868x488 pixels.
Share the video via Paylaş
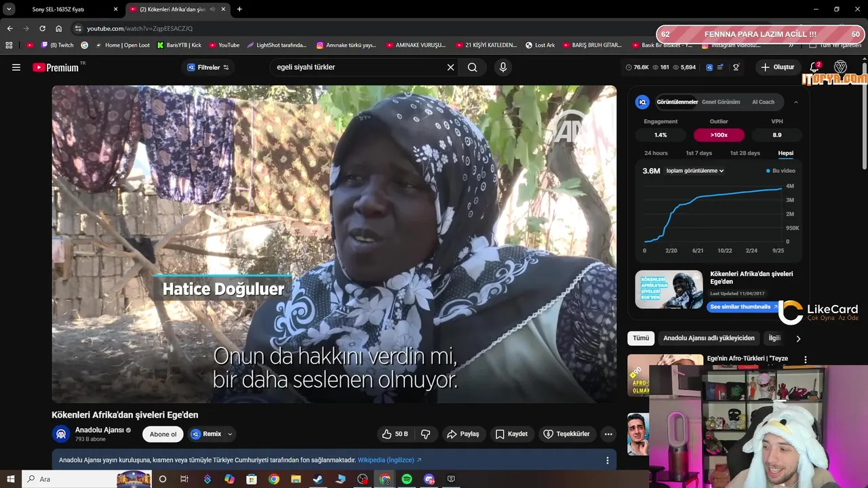click(463, 434)
